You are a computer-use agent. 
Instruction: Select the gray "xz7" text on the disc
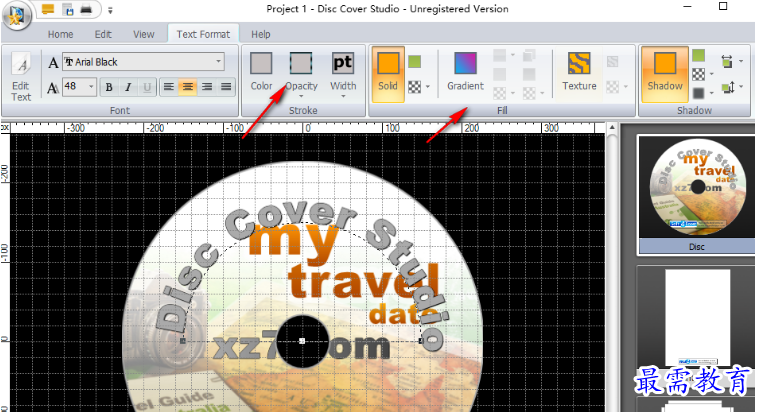(246, 345)
